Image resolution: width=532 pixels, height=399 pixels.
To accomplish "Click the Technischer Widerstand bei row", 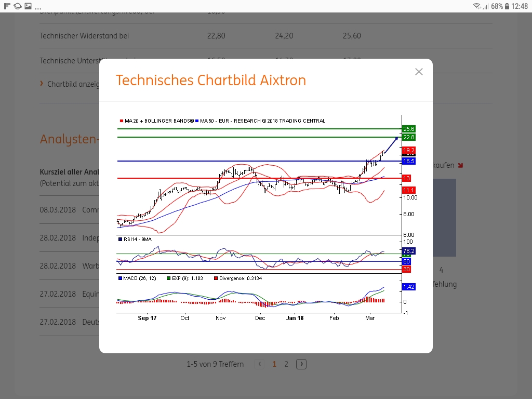I will 84,36.
